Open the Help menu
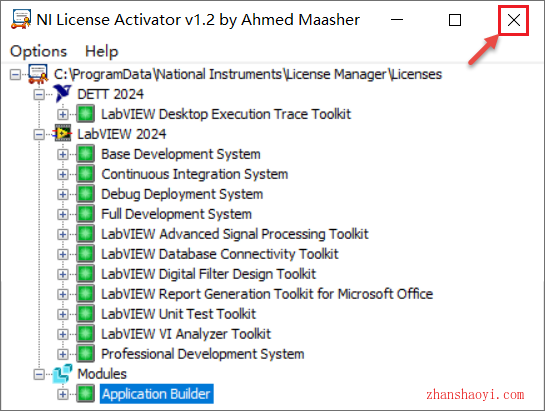Viewport: 545px width, 411px height. (x=101, y=51)
